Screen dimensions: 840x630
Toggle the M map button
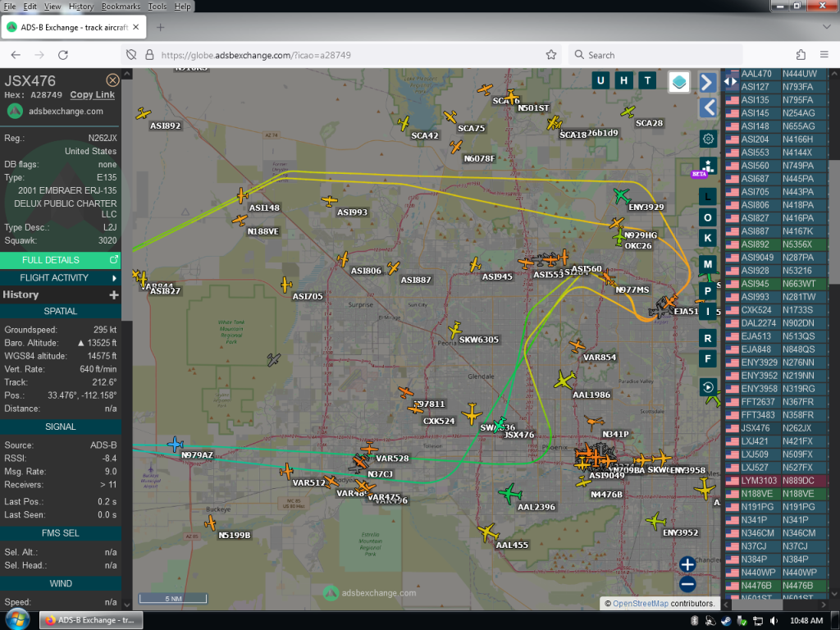(x=708, y=264)
